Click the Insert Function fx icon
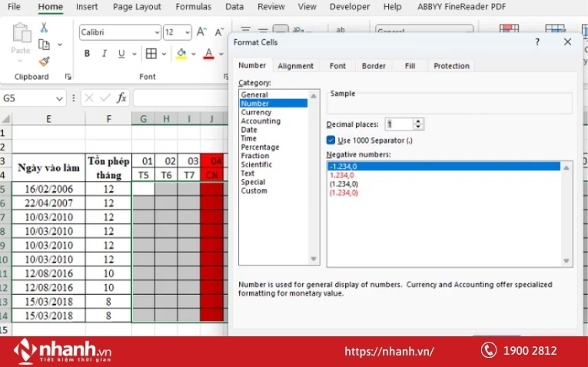This screenshot has height=367, width=588. point(121,98)
